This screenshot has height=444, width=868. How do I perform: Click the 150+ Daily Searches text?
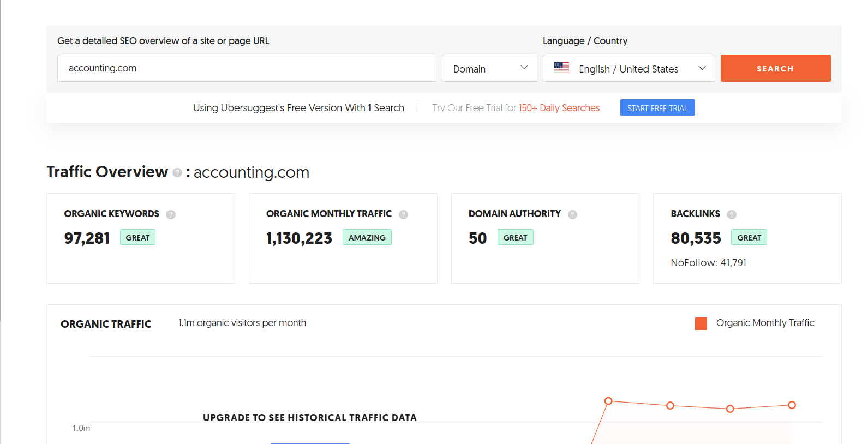pyautogui.click(x=559, y=108)
